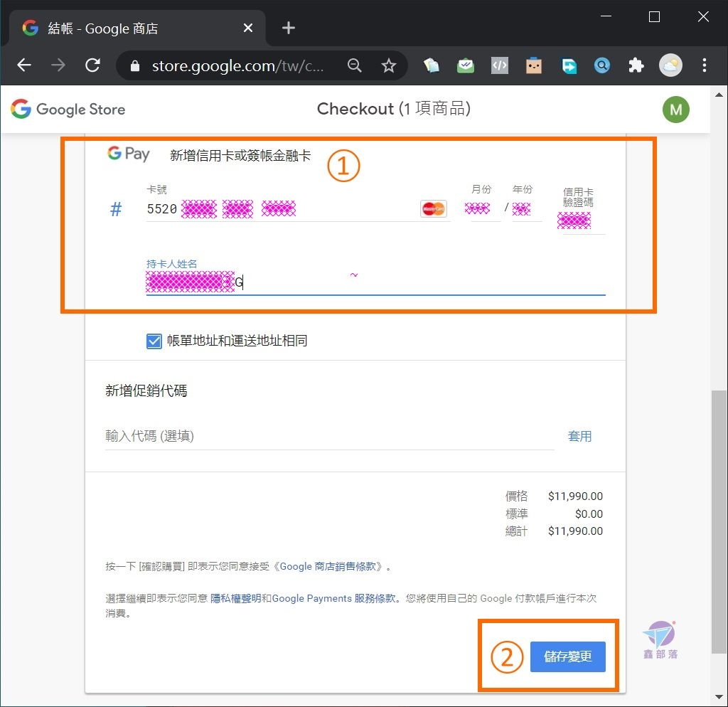
Task: Maximize the browser window
Action: pos(654,17)
